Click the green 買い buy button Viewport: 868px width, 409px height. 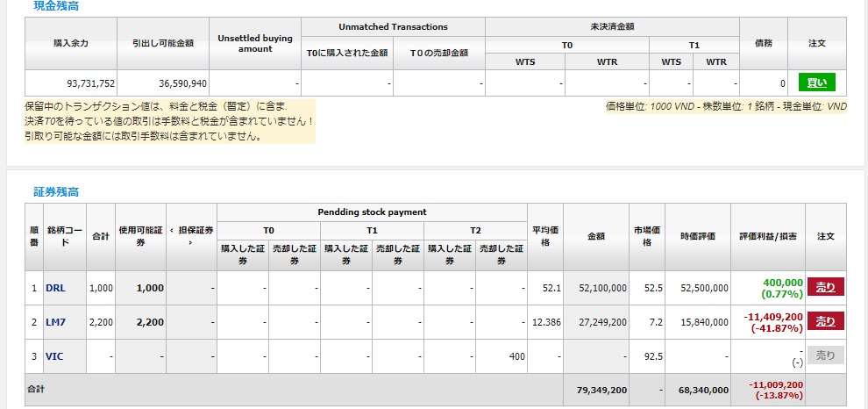816,83
